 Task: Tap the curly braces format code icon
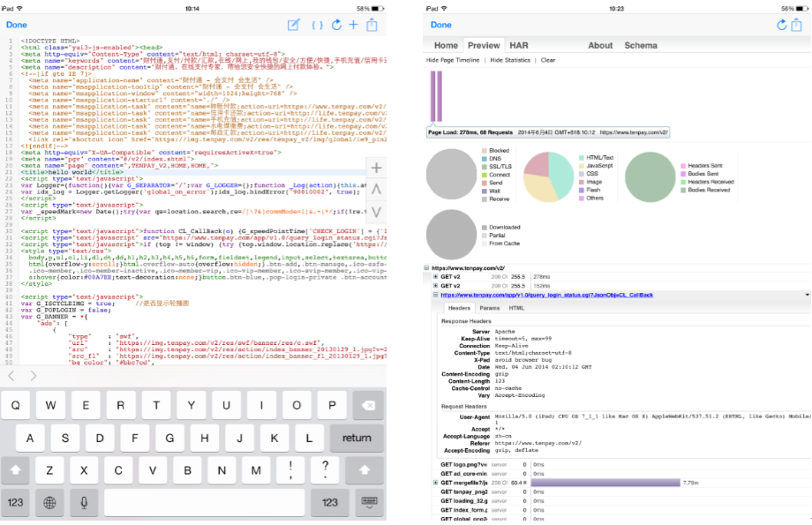[317, 25]
